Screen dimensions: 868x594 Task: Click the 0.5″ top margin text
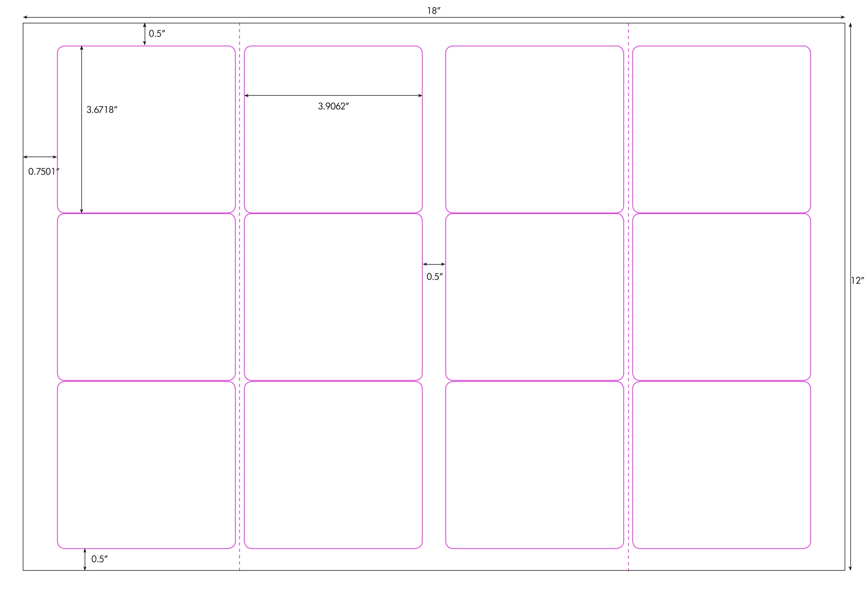tap(157, 34)
